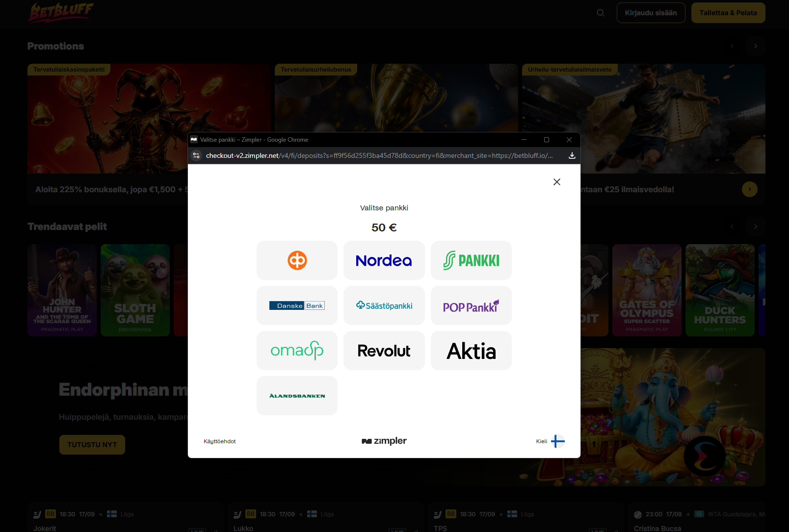This screenshot has height=532, width=789.
Task: View site information icon in address bar
Action: [196, 155]
